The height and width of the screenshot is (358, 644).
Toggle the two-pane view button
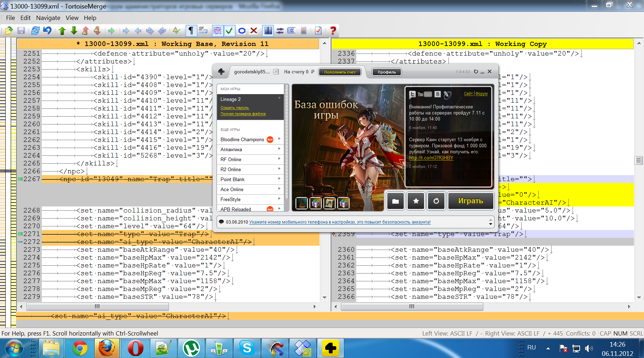pos(267,31)
